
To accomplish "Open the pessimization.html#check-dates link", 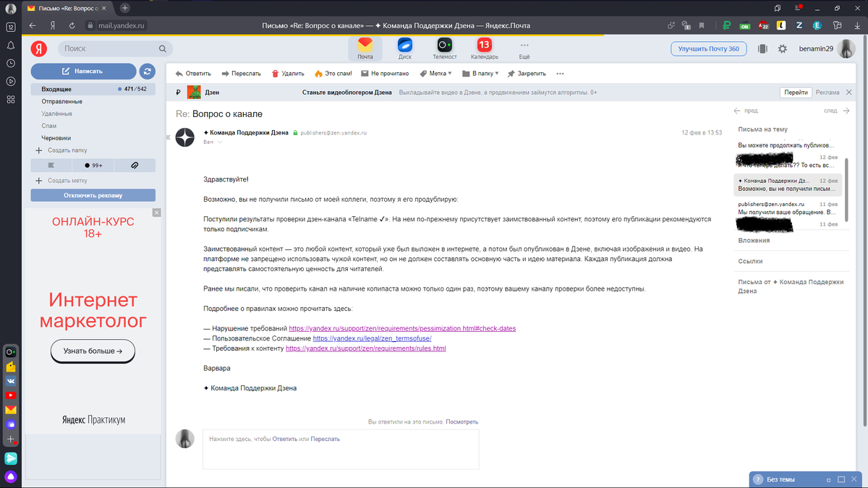I will click(402, 328).
